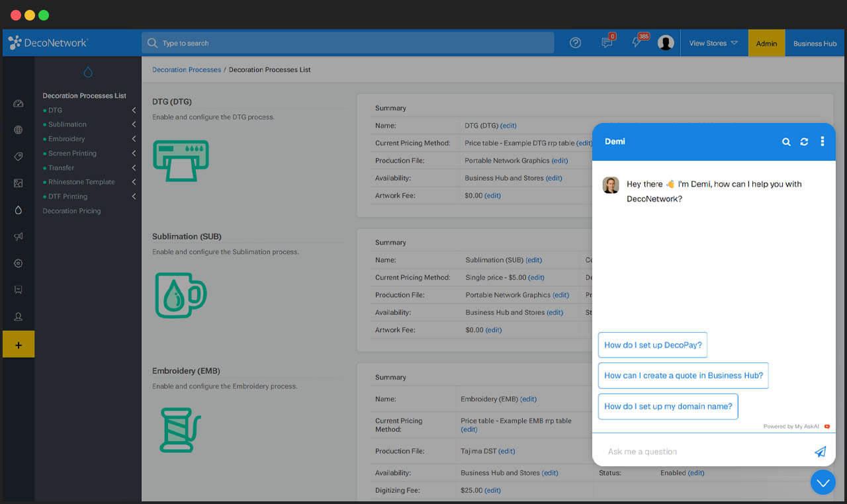Click the user profile avatar in top bar

666,43
